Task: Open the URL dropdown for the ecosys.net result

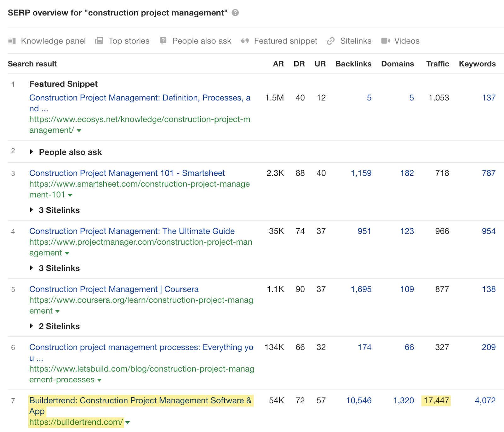Action: coord(79,130)
